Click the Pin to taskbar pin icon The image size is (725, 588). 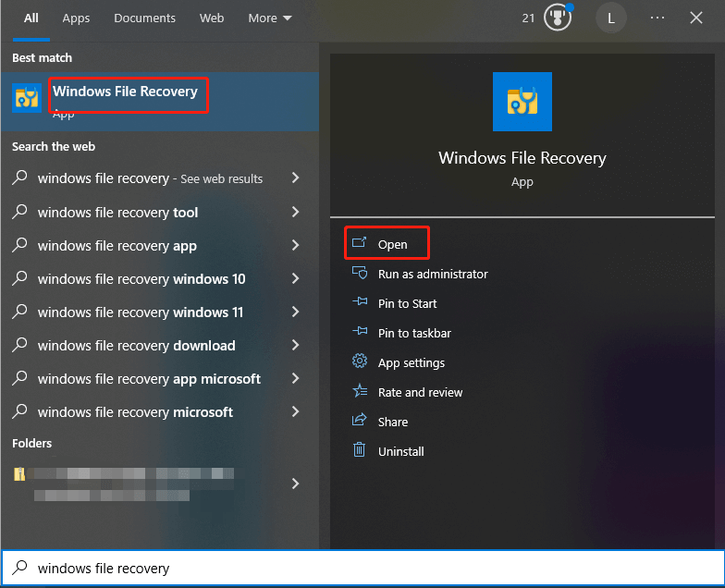(359, 331)
